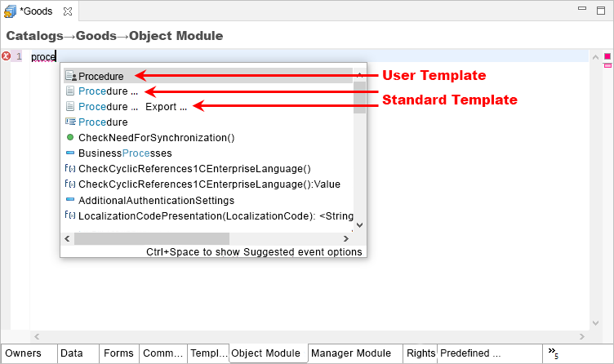Click the 'Procedure ... Export ...' template icon

click(x=70, y=107)
